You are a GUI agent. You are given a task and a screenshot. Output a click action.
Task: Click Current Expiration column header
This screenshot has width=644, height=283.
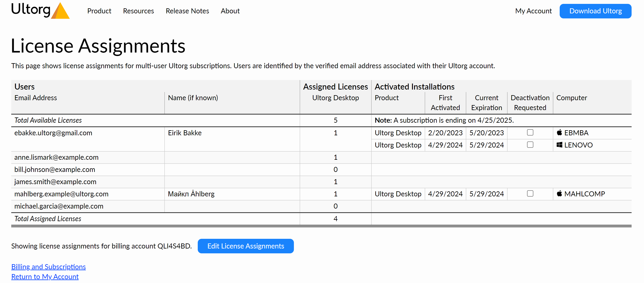[487, 103]
